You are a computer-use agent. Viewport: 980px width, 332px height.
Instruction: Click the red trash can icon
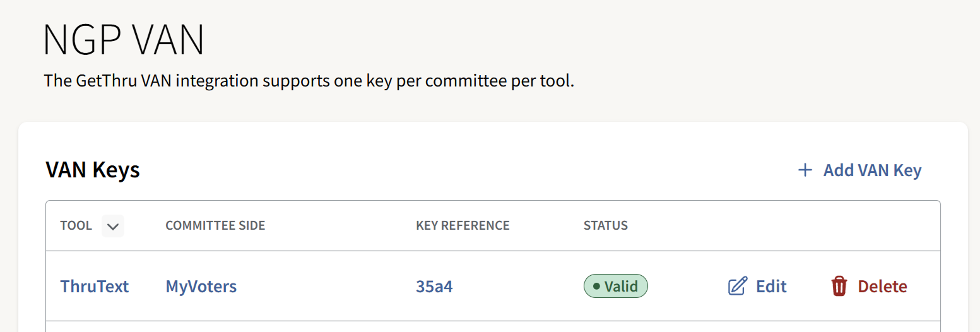839,287
